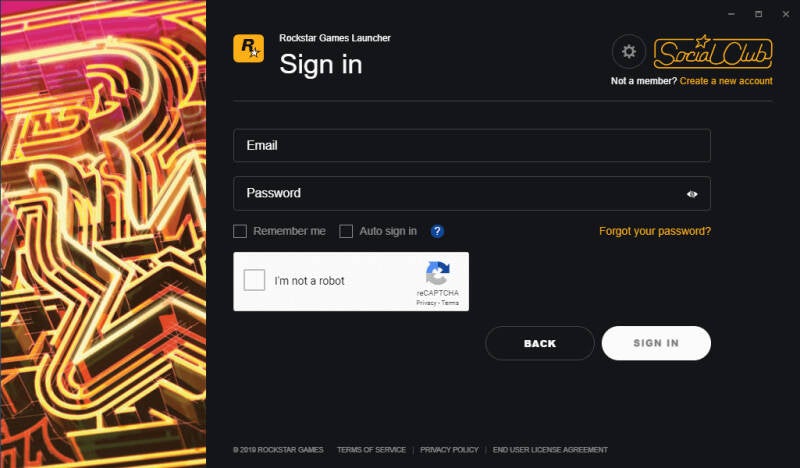Click the Rockstar Games logo icon

(248, 48)
